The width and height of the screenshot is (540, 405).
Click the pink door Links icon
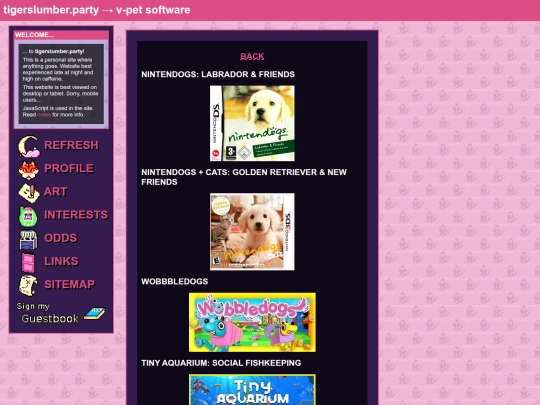[28, 262]
